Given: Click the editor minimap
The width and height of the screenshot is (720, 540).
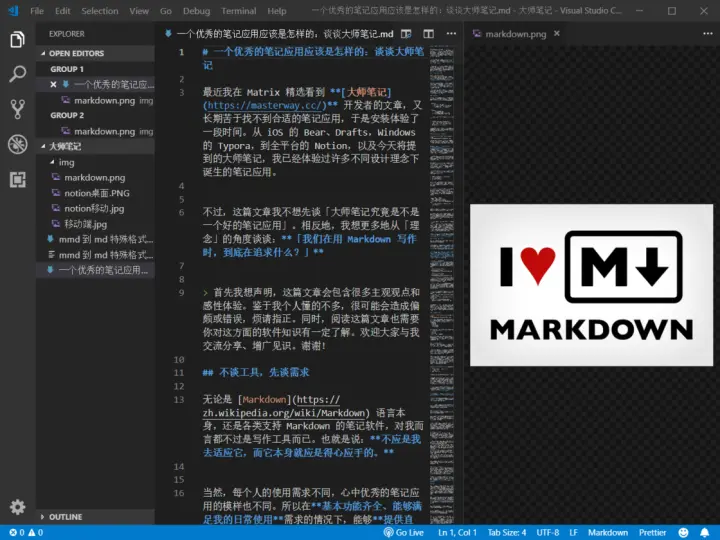Looking at the screenshot, I should 442,285.
